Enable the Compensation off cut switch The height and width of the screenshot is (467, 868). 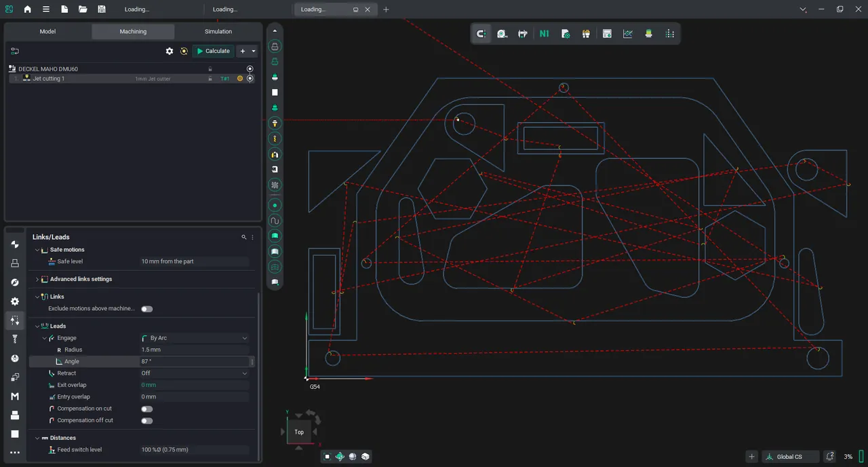click(146, 421)
